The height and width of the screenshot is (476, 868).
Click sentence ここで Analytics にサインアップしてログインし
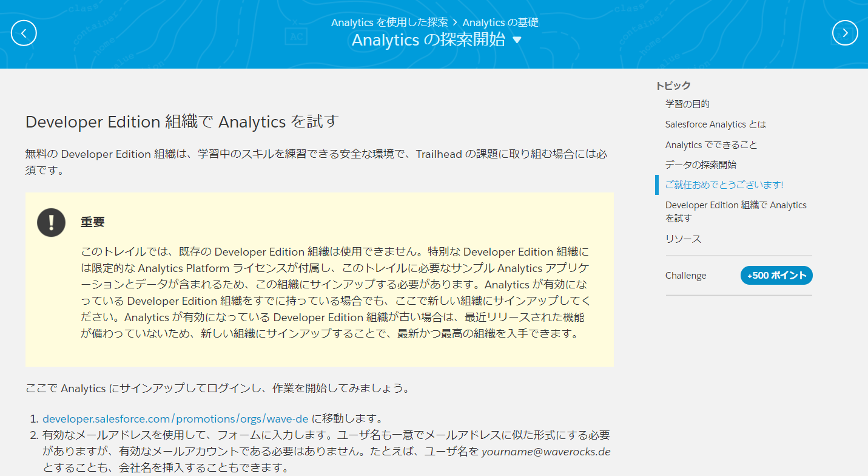pos(217,389)
